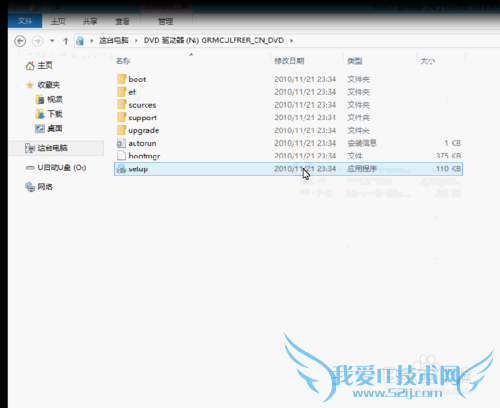Go back with the back arrow button
Screen dimensions: 500x408
20,41
